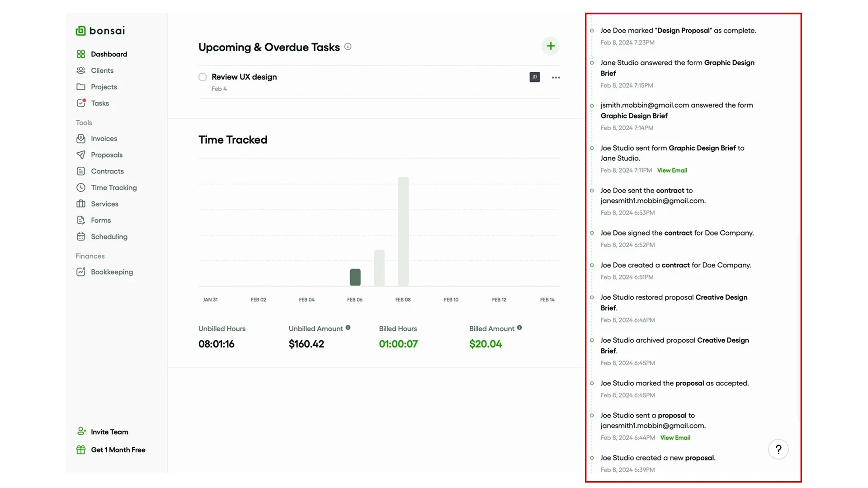Click the info icon beside Upcoming & Overdue Tasks

pos(348,47)
